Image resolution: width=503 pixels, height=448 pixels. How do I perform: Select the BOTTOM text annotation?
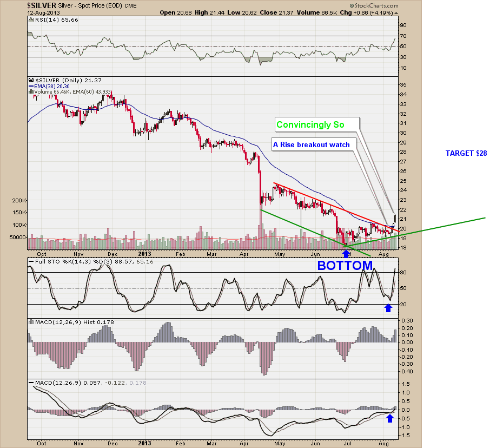coord(346,265)
